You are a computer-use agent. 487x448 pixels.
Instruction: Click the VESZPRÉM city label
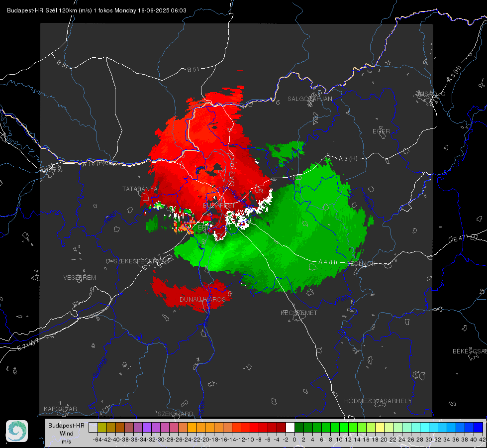point(80,278)
